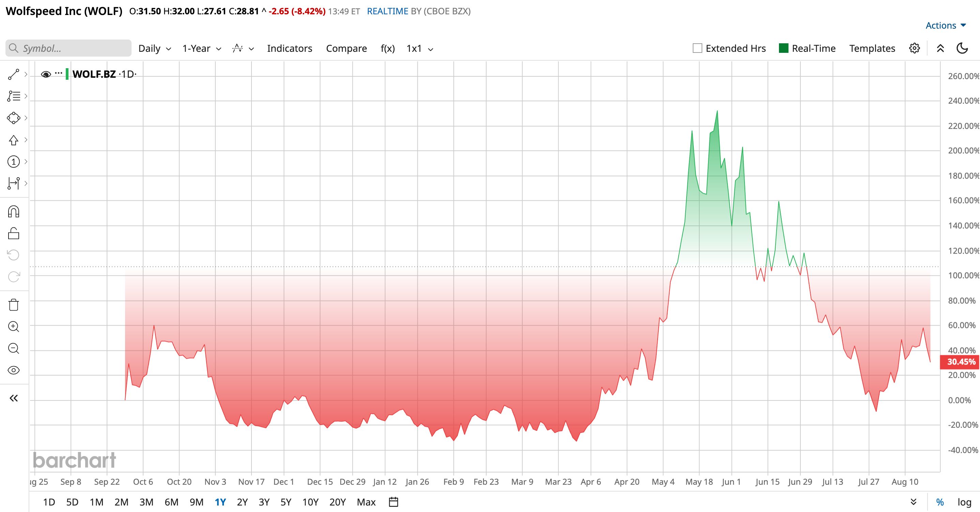Click the Symbol search field
The width and height of the screenshot is (980, 512).
(68, 48)
